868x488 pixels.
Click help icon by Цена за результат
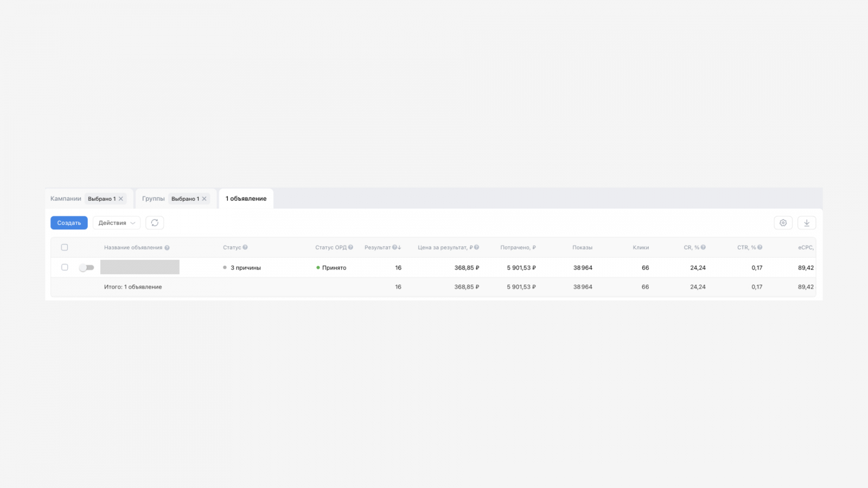[477, 247]
